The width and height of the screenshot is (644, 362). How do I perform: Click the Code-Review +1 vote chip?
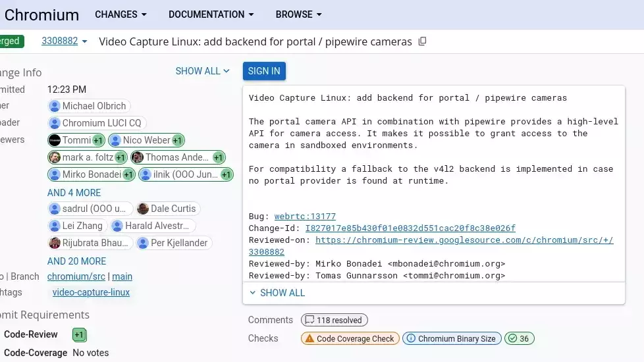79,334
